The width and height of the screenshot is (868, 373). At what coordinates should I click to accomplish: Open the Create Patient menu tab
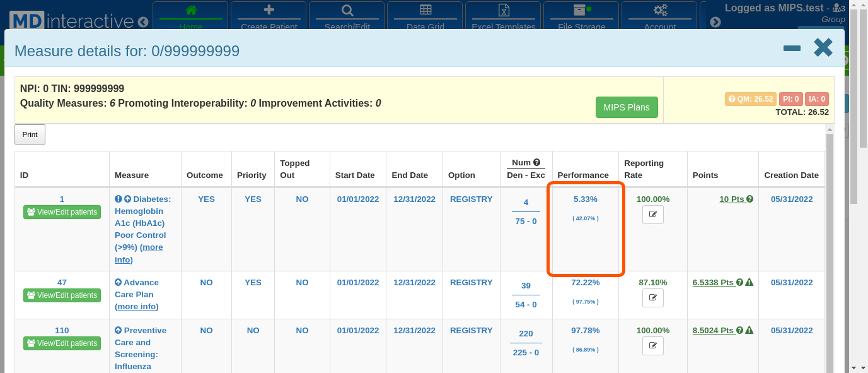(269, 17)
